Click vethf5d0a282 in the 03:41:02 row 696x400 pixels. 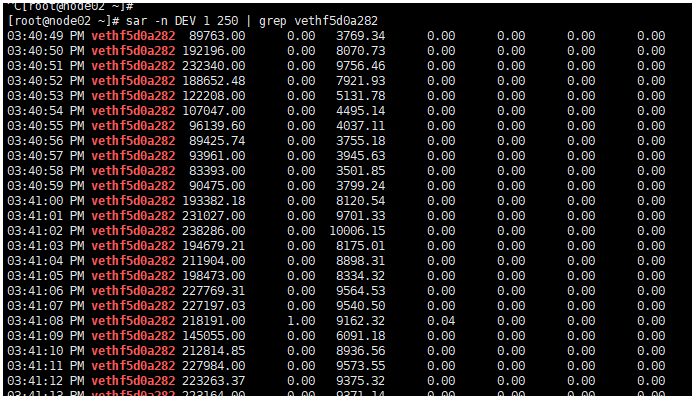coord(133,231)
